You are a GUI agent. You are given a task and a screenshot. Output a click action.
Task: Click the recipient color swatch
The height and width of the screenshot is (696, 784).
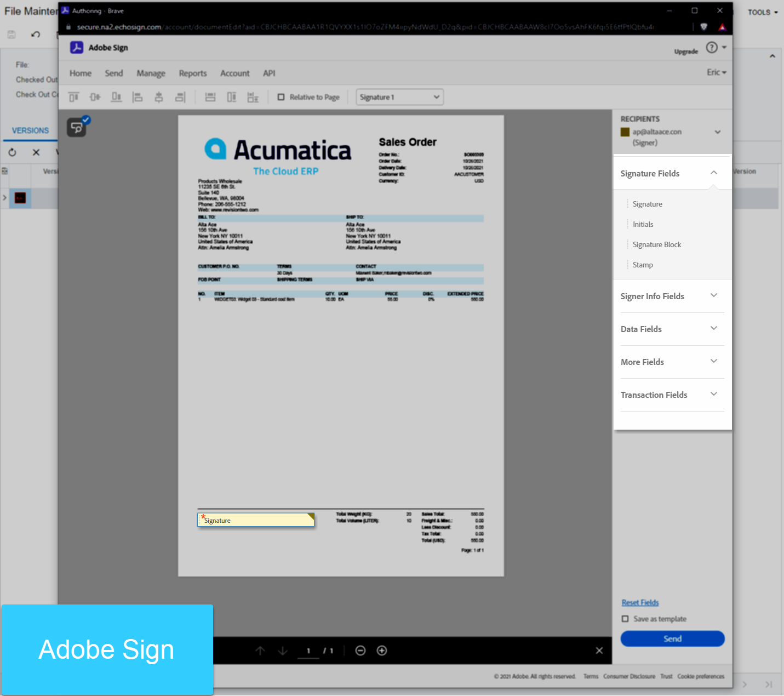pyautogui.click(x=625, y=132)
